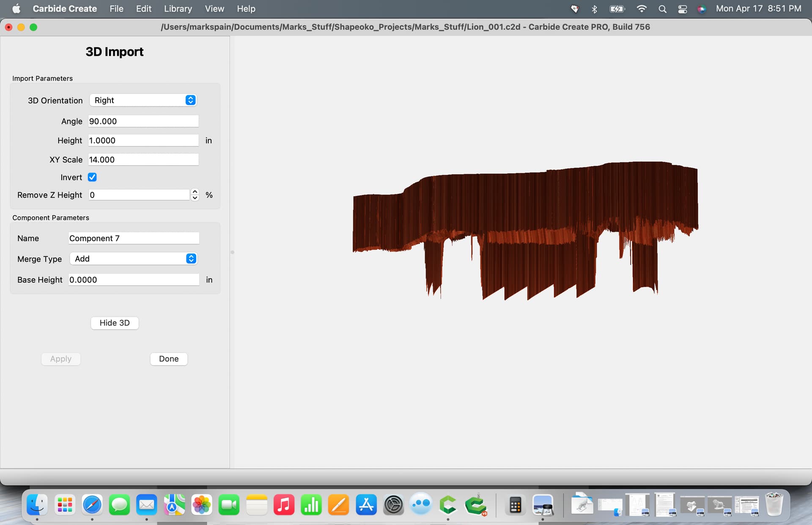Click the Hide 3D button
Viewport: 812px width, 525px height.
[x=115, y=323]
